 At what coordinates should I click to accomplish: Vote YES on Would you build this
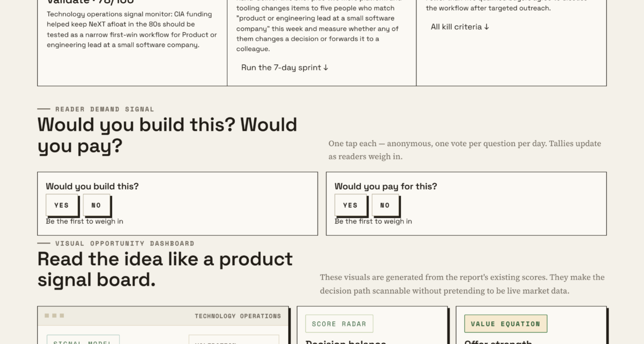coord(62,205)
